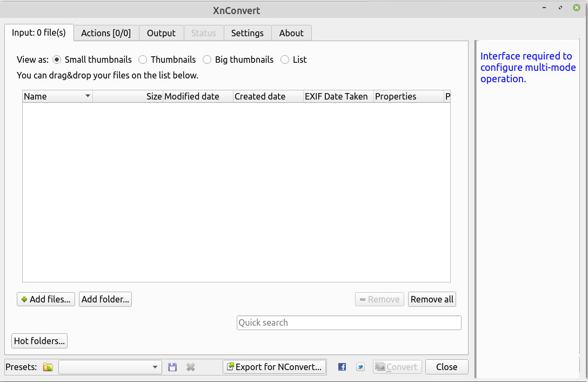588x382 pixels.
Task: Save preset with floppy disk icon
Action: (x=172, y=367)
